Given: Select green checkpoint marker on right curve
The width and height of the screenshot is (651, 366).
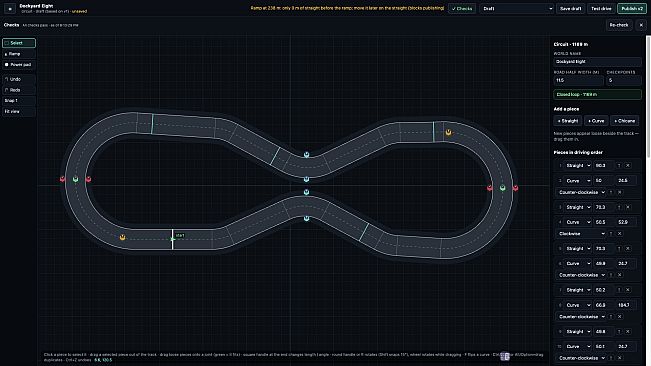Looking at the screenshot, I should [x=503, y=188].
